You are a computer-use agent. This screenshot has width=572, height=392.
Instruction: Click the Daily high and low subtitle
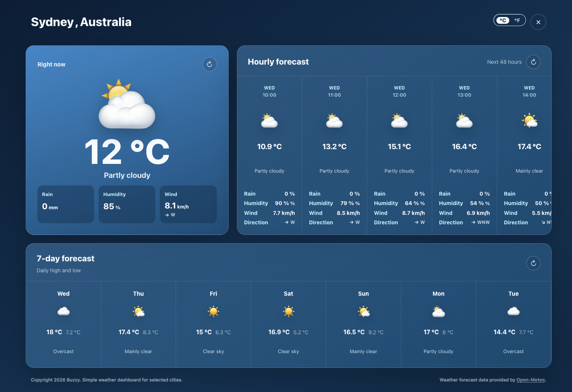[59, 270]
